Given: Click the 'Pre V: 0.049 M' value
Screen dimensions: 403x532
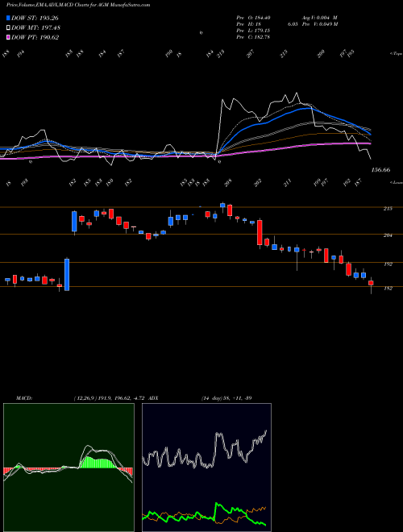Looking at the screenshot, I should (319, 24).
